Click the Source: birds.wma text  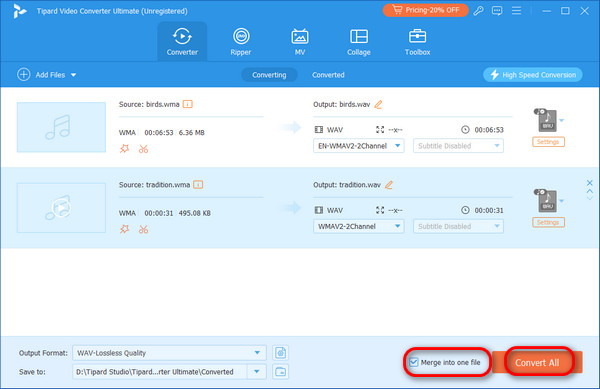[x=149, y=104]
